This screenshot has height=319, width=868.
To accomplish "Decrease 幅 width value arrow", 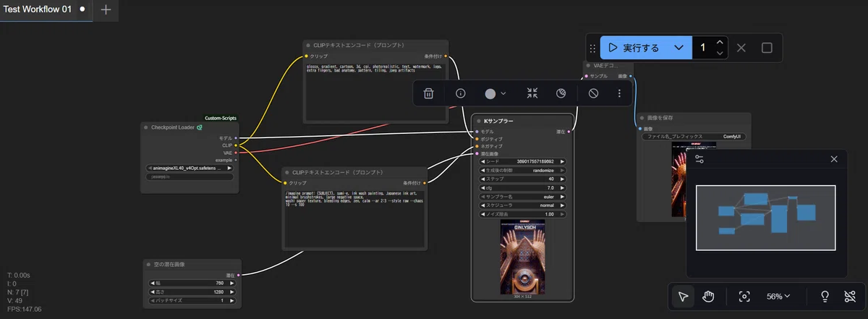I will click(152, 283).
